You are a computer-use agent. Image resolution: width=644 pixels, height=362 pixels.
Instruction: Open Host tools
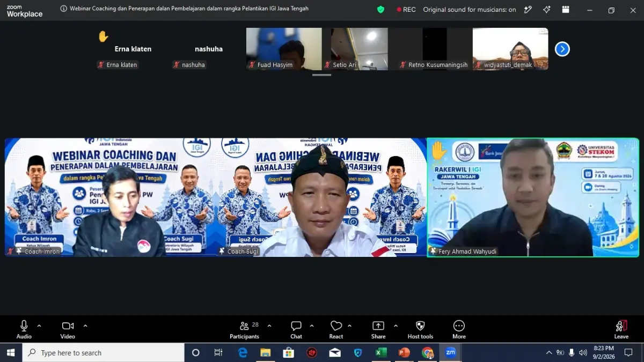(420, 329)
